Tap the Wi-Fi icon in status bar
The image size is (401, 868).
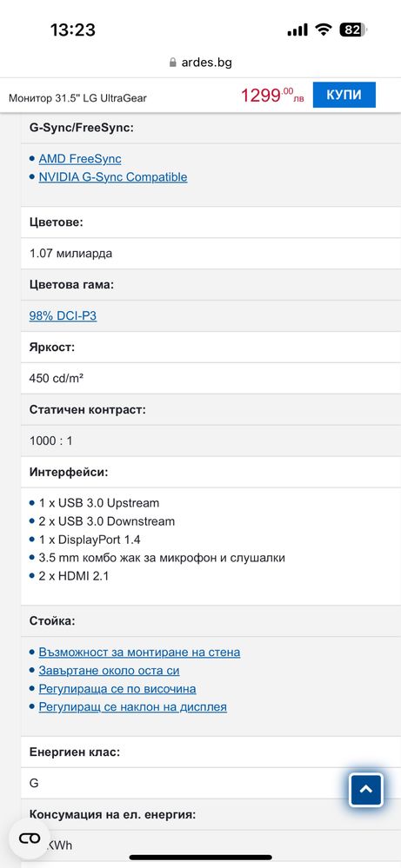coord(323,30)
